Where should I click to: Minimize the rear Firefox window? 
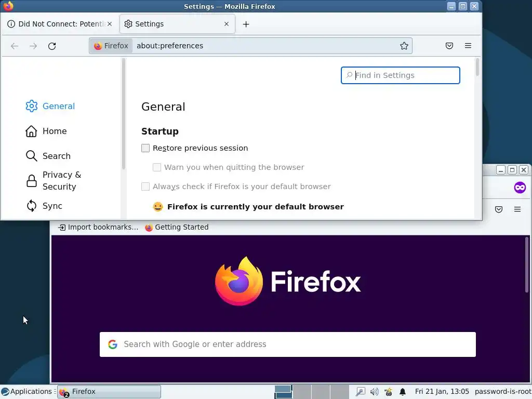pyautogui.click(x=501, y=170)
